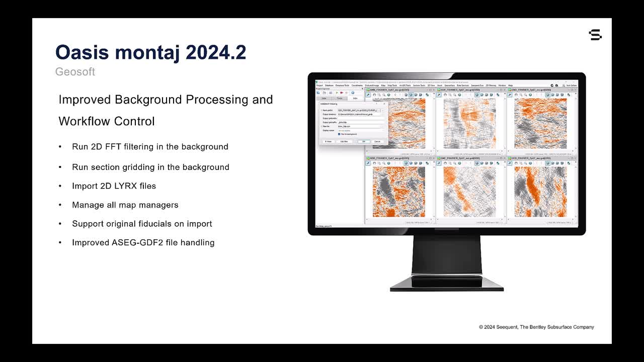
Task: Select the pointer tool in GDD_FOURIER map window
Action: (x=368, y=163)
